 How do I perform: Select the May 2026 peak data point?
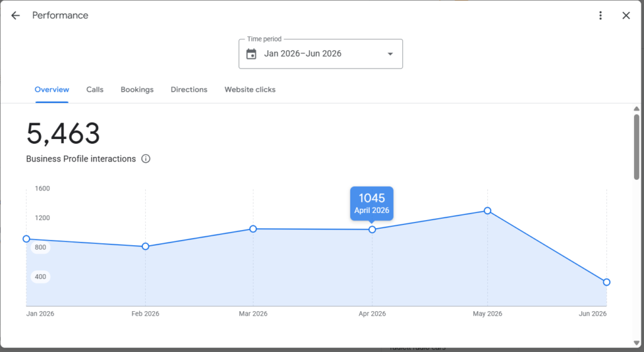click(x=487, y=211)
